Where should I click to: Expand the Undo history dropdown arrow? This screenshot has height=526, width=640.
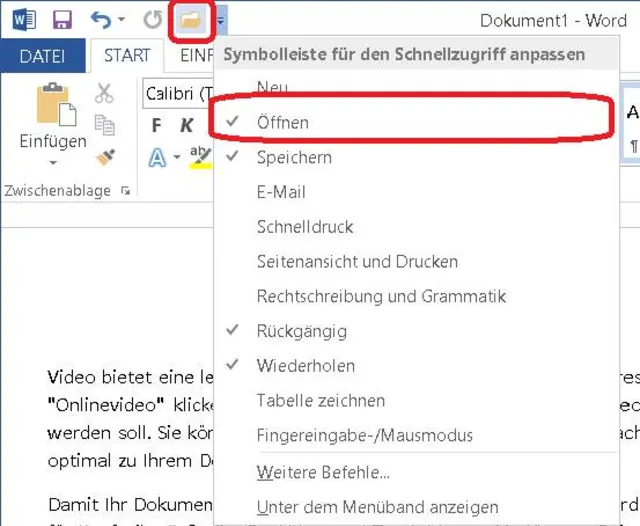click(x=121, y=19)
